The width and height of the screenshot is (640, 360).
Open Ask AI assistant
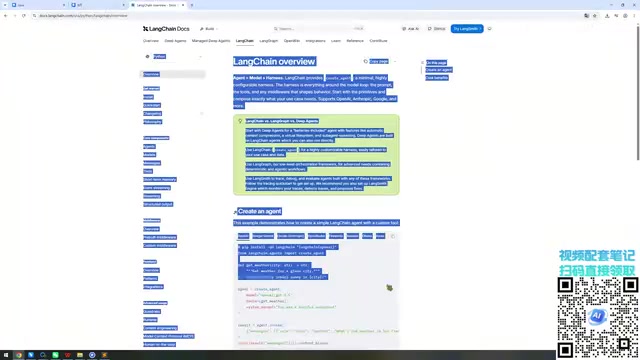tap(411, 29)
